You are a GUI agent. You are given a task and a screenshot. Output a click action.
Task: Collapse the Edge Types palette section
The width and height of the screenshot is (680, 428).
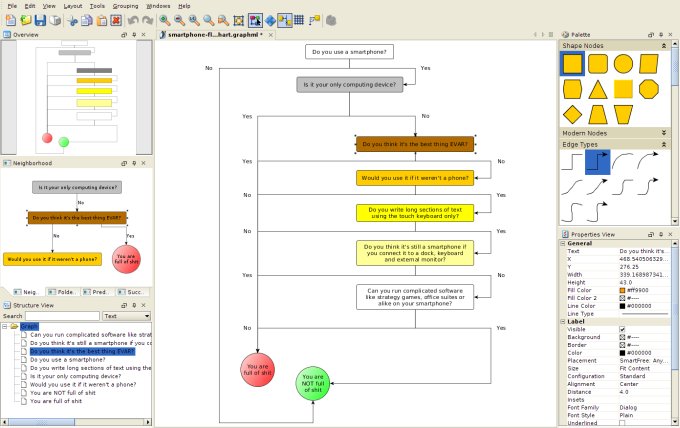[x=663, y=145]
